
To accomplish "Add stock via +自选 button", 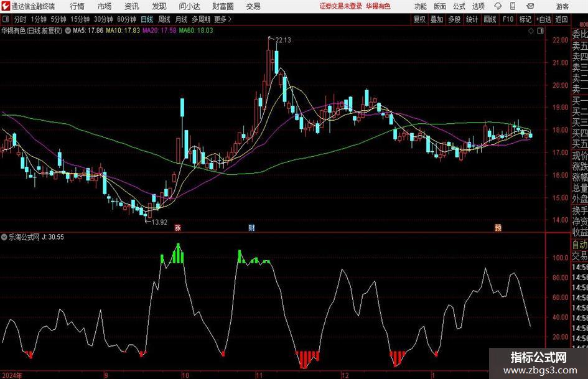I will [x=543, y=19].
